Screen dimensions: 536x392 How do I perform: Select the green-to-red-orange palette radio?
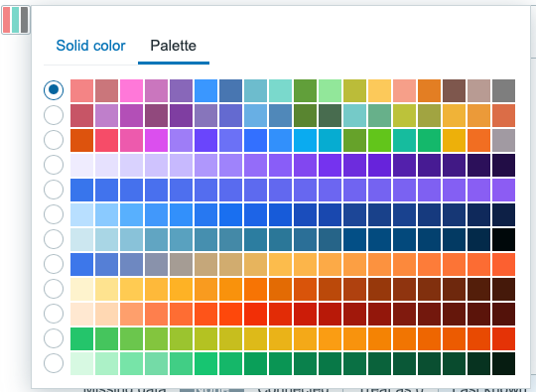(x=54, y=338)
